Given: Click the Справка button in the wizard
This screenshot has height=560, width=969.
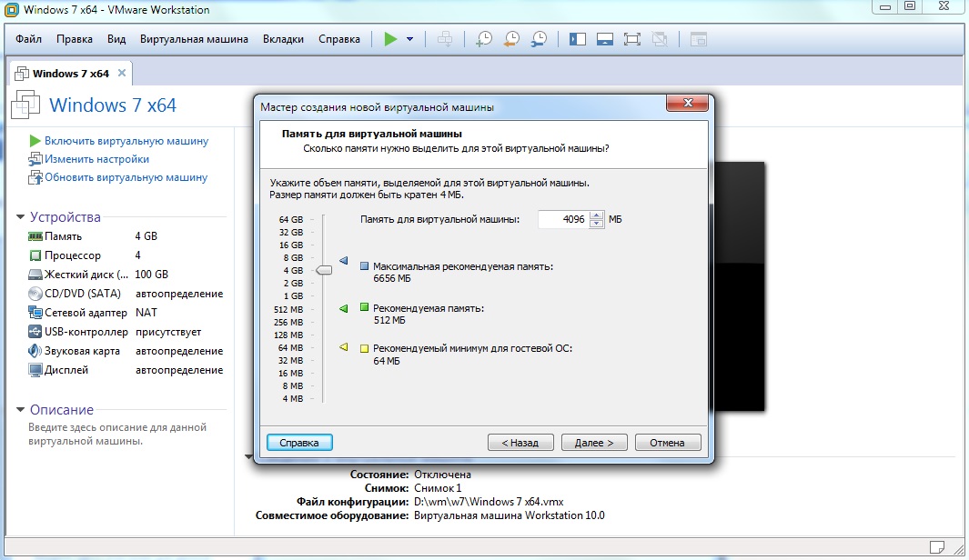Looking at the screenshot, I should pos(299,443).
